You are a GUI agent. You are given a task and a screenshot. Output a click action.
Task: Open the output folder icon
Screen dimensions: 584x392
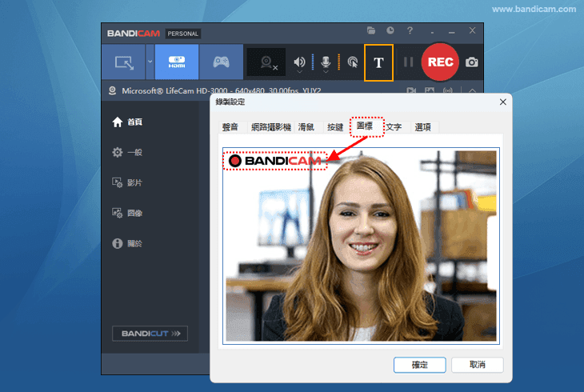[x=371, y=30]
